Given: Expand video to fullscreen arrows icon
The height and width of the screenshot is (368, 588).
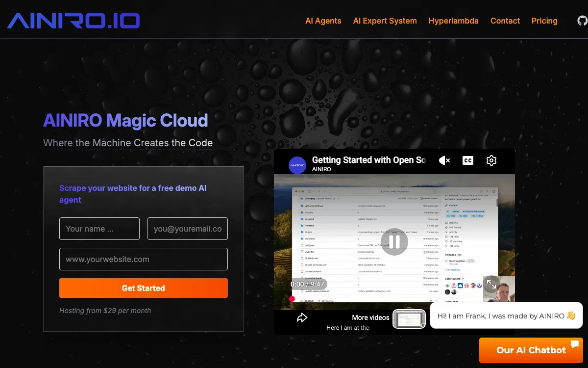Looking at the screenshot, I should [x=491, y=285].
